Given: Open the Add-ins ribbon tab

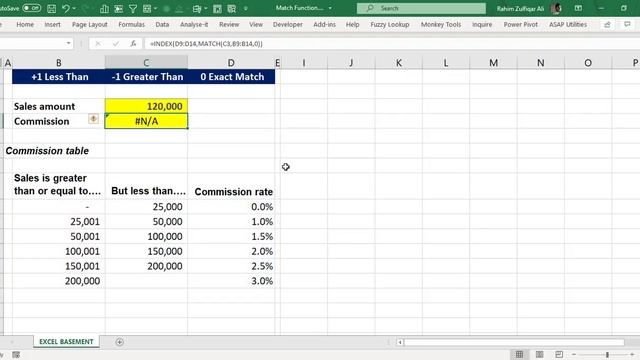Looking at the screenshot, I should click(x=324, y=24).
